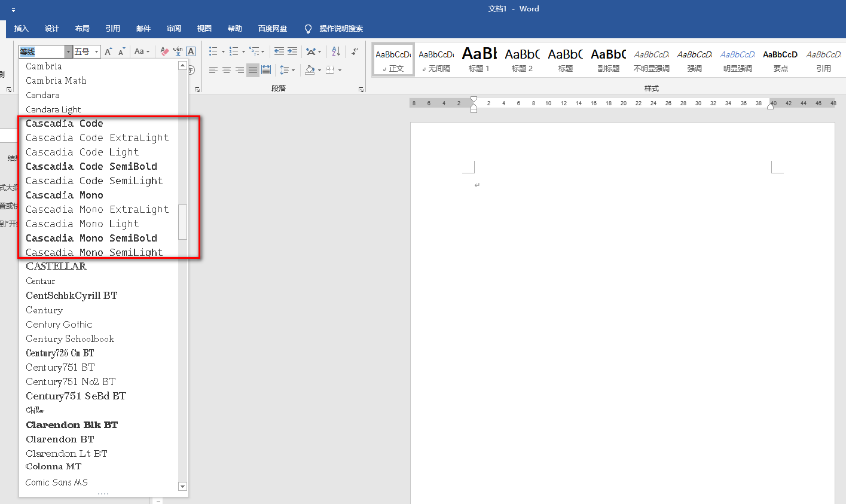Image resolution: width=846 pixels, height=504 pixels.
Task: Expand shading color dropdown arrow
Action: 319,70
